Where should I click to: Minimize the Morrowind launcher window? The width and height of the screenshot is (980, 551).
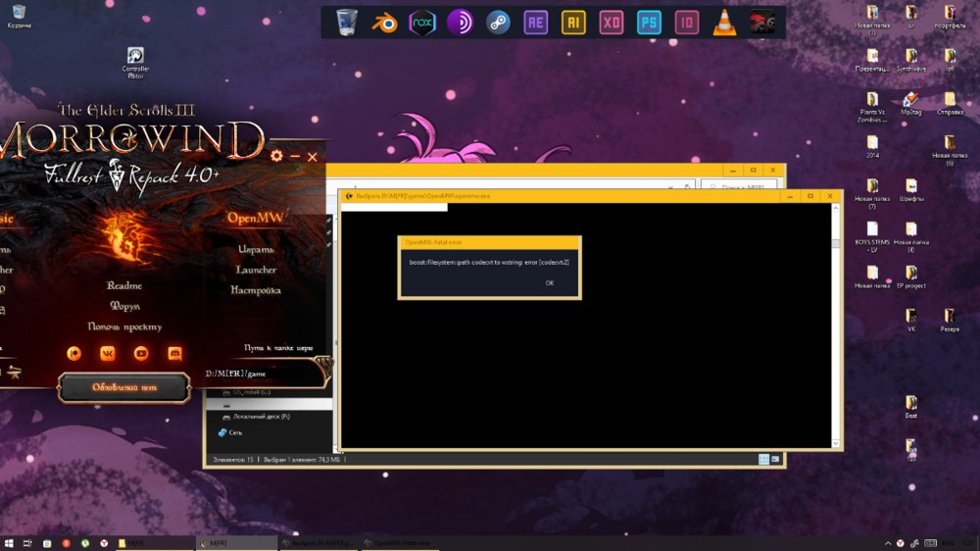tap(295, 156)
